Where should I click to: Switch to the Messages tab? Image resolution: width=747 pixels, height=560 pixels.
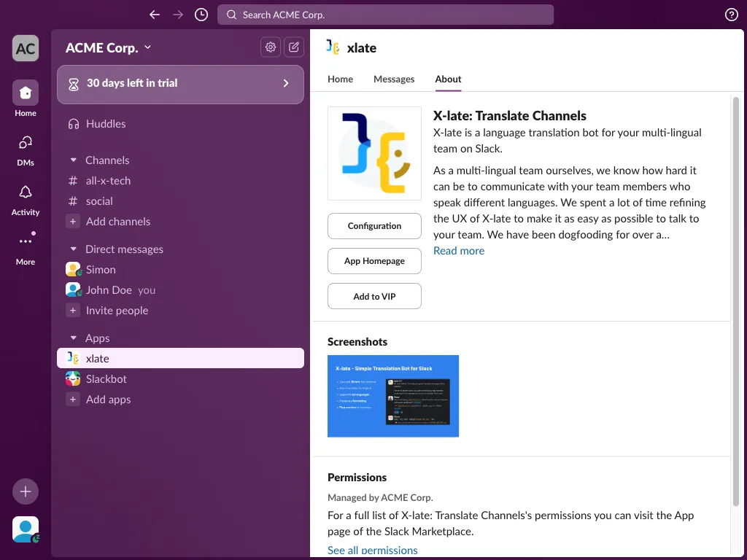click(x=394, y=79)
